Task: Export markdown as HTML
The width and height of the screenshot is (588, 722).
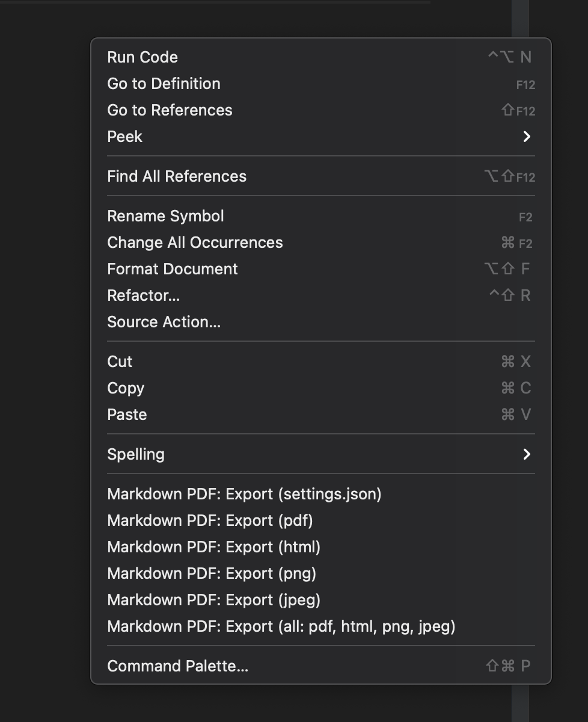Action: (x=213, y=547)
